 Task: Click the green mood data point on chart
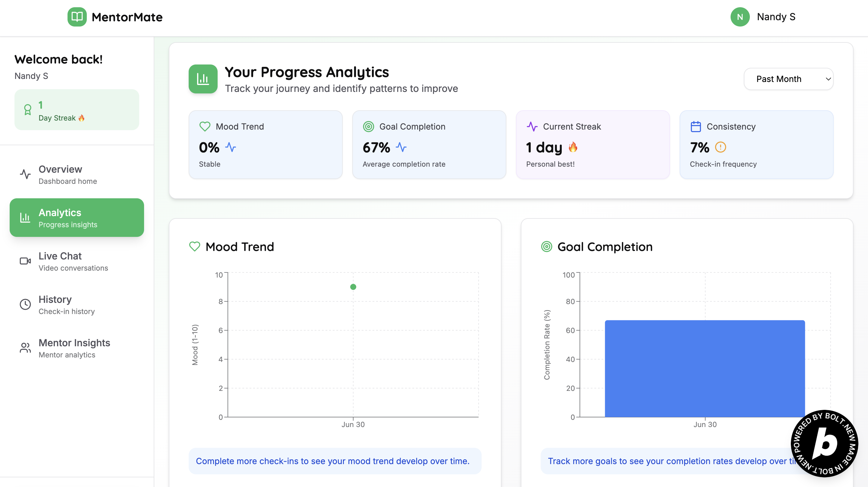pyautogui.click(x=353, y=287)
